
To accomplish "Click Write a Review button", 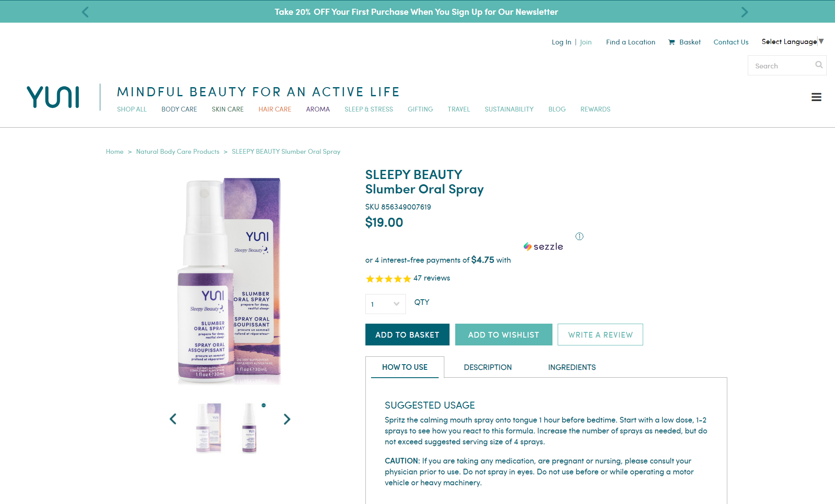I will pyautogui.click(x=600, y=335).
